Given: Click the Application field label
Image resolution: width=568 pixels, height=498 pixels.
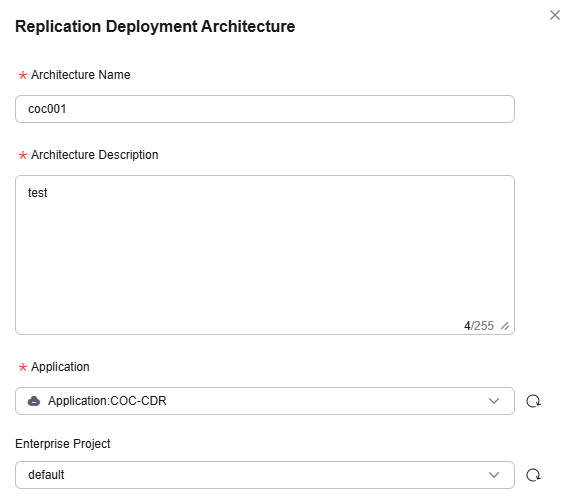Looking at the screenshot, I should (60, 367).
